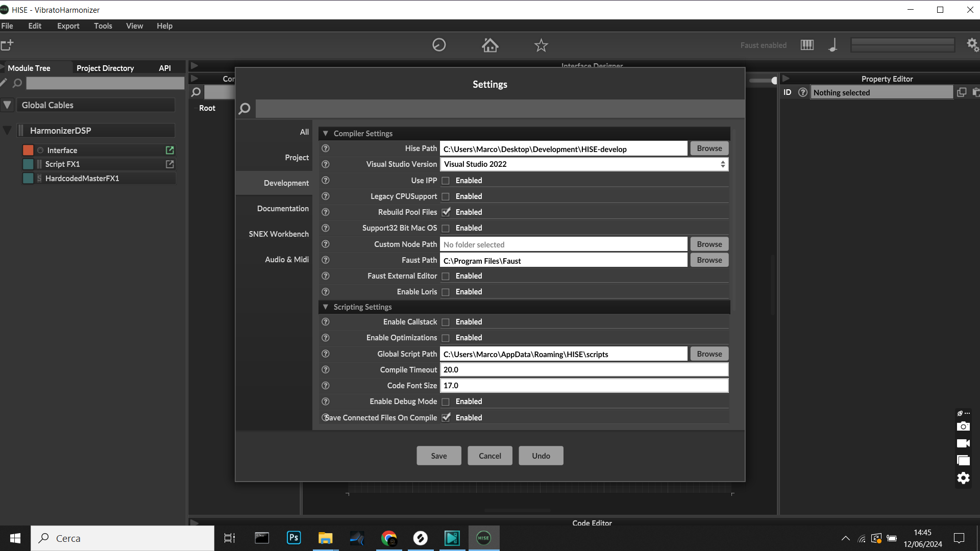The height and width of the screenshot is (551, 980).
Task: Click the Module Tree search magnifier icon
Action: [17, 83]
